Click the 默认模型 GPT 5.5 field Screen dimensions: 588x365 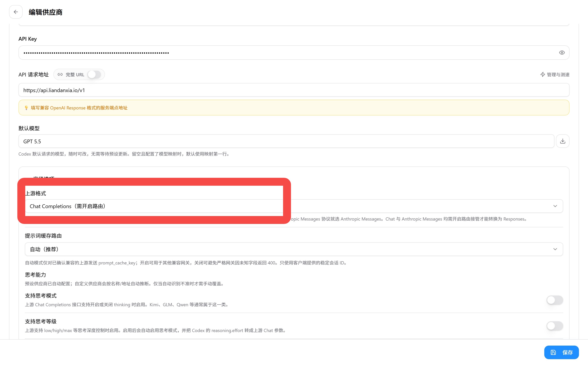click(x=286, y=141)
